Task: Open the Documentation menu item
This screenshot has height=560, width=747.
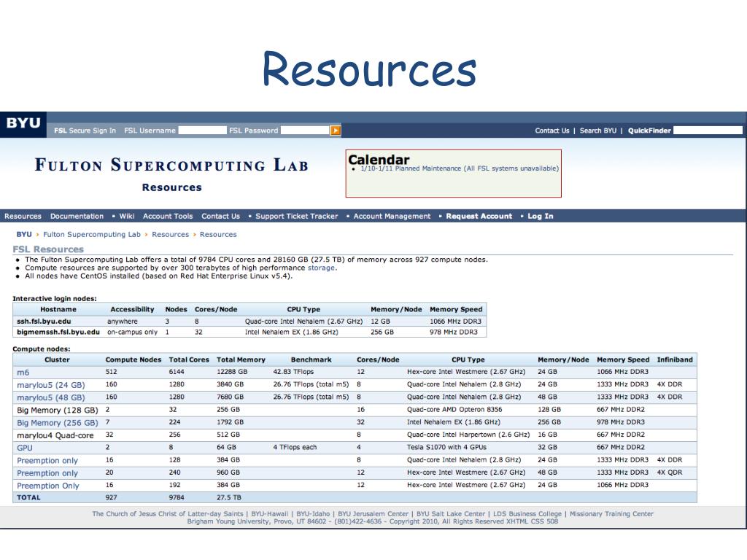Action: pyautogui.click(x=77, y=216)
